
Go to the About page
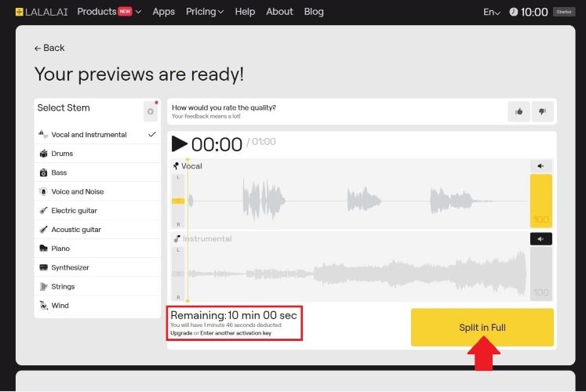coord(279,12)
